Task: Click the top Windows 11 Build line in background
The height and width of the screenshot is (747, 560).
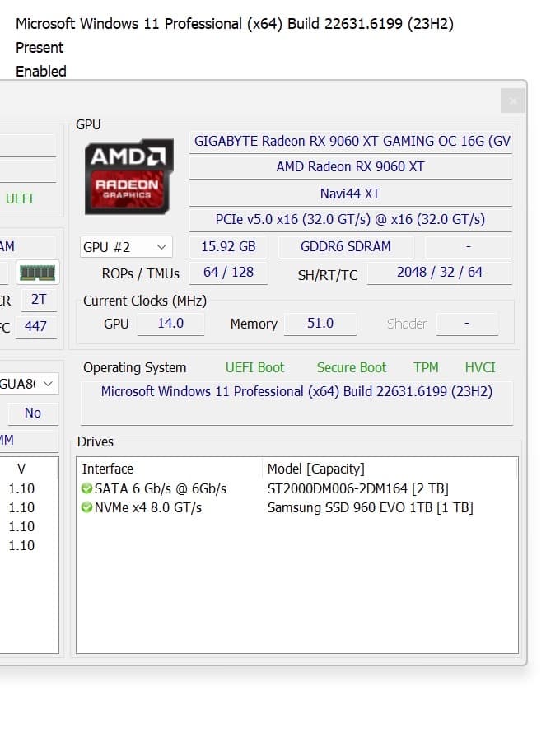Action: coord(234,24)
